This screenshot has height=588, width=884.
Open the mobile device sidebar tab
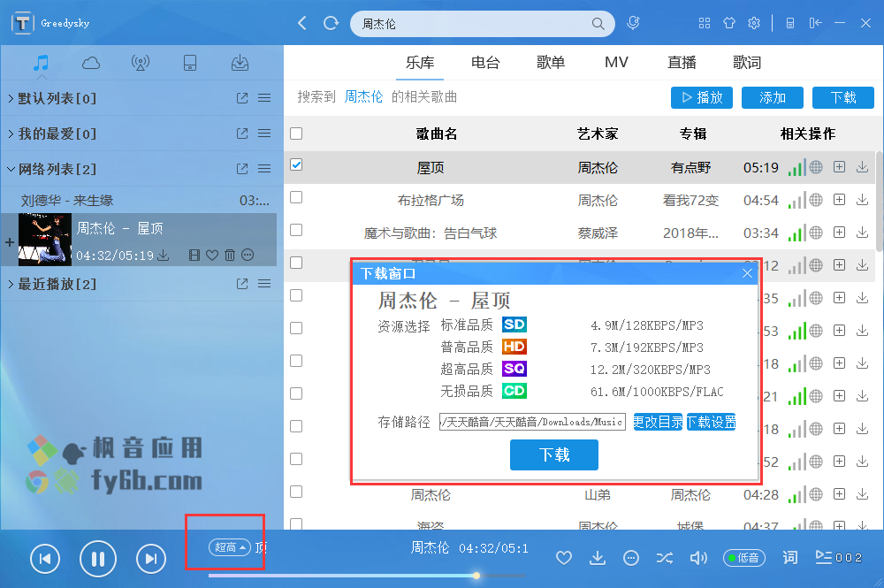click(x=190, y=63)
